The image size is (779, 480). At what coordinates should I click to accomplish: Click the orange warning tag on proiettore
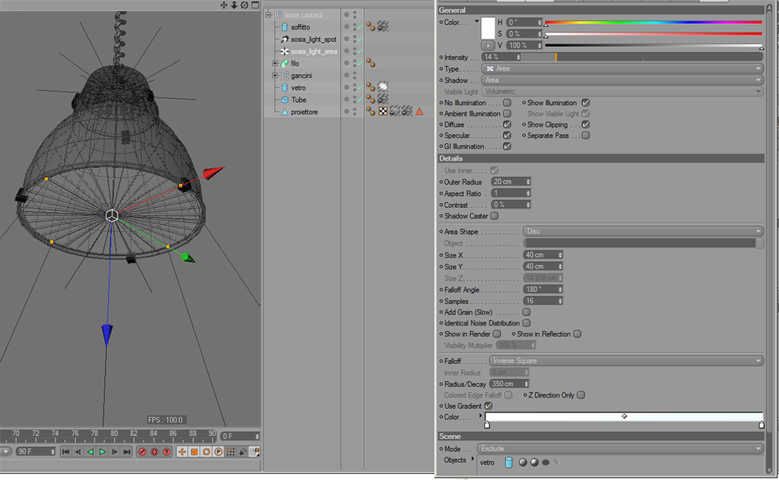pos(419,112)
